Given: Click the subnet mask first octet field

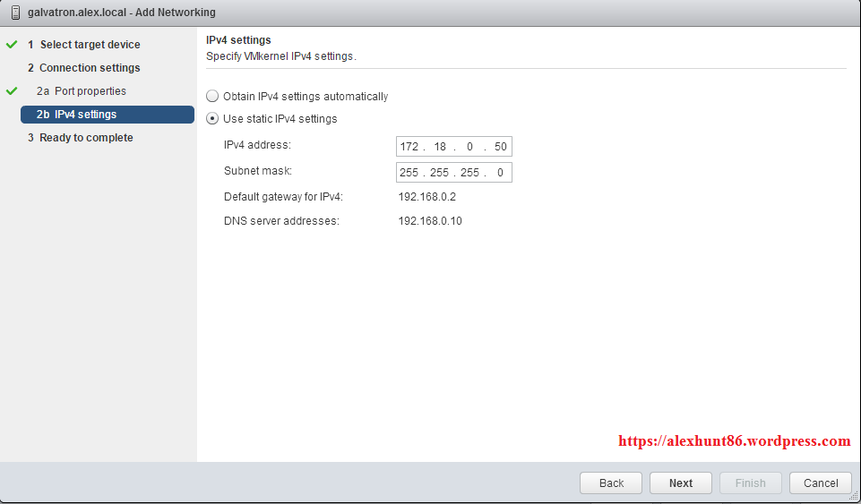Looking at the screenshot, I should click(x=409, y=173).
